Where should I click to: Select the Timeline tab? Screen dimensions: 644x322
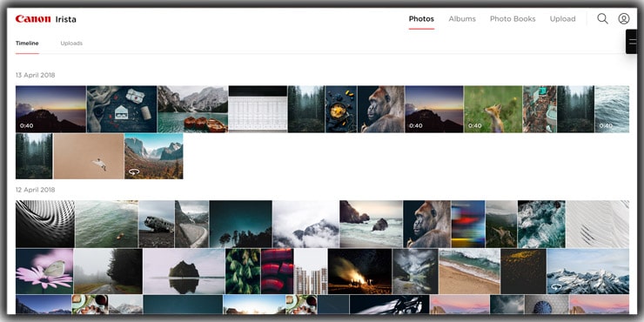click(27, 44)
